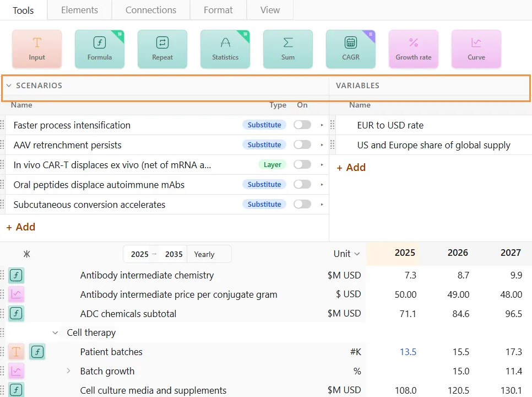Select the Cell culture media and supplements row

153,390
